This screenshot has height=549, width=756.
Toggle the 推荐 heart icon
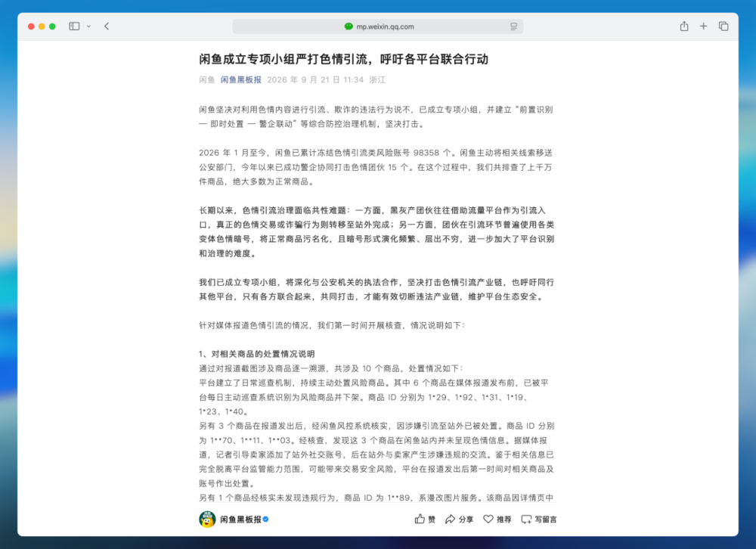coord(488,519)
